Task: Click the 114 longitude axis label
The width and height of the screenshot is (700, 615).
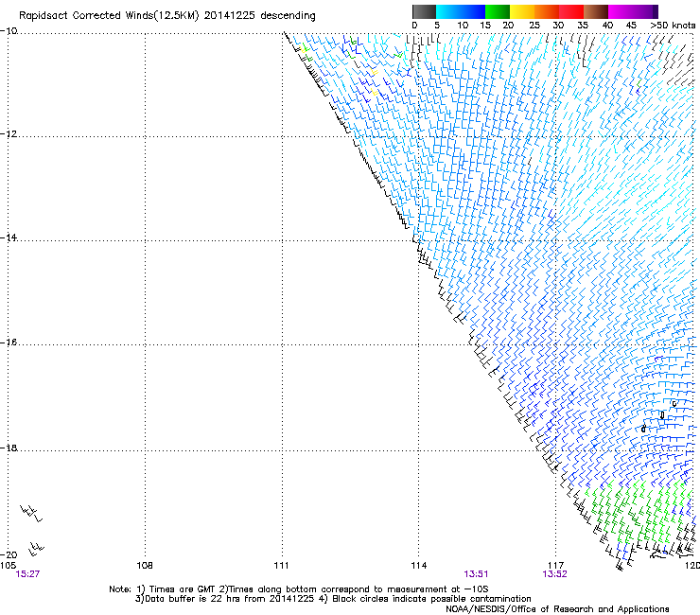Action: (419, 566)
